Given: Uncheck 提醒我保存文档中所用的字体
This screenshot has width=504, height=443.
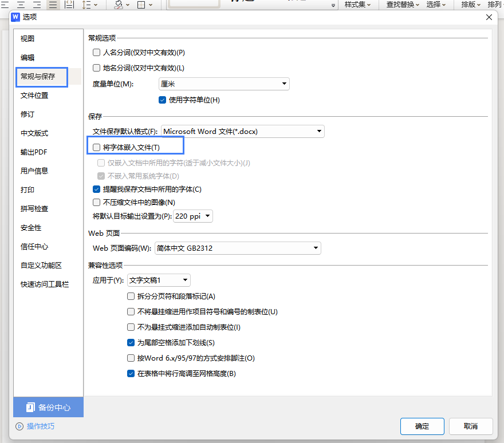Looking at the screenshot, I should [96, 189].
